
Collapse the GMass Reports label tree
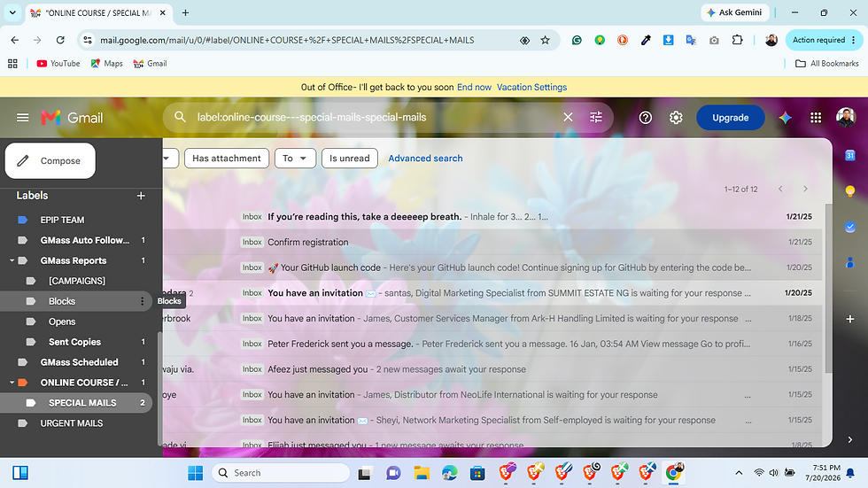pos(12,260)
